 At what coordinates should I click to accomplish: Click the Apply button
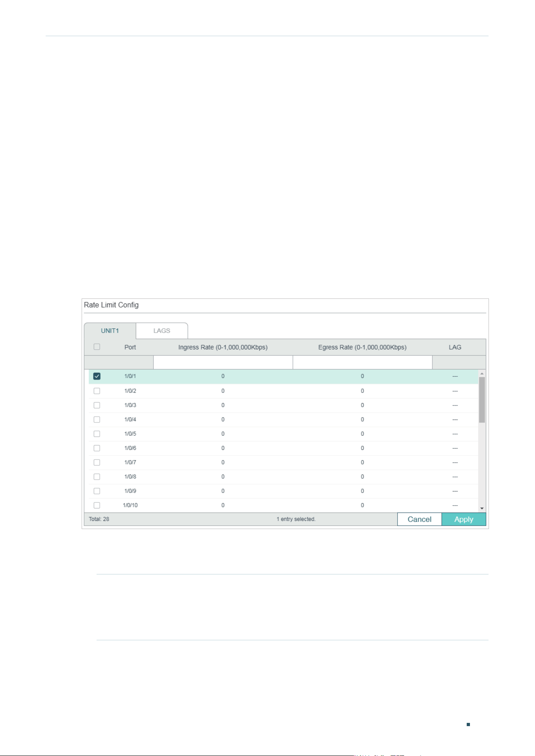pos(464,519)
